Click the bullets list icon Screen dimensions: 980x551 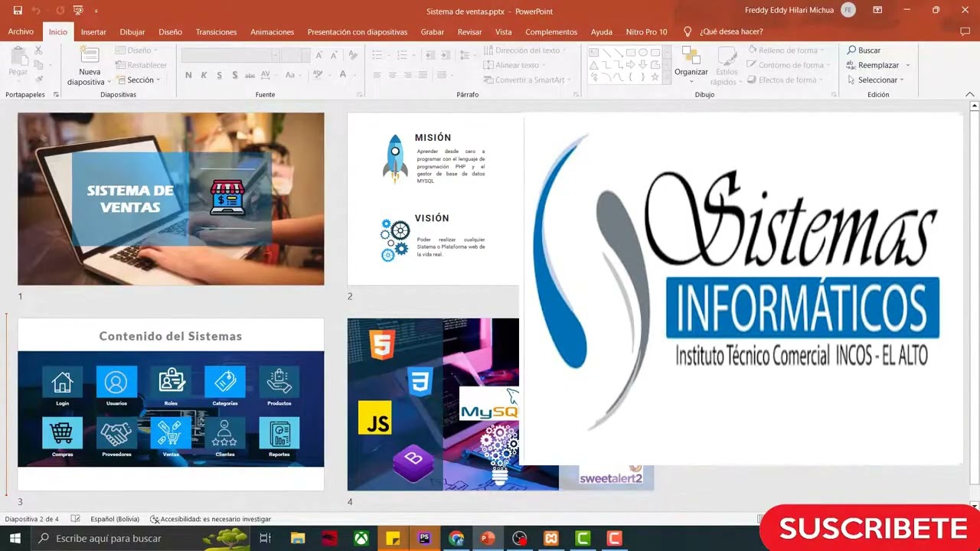[x=377, y=55]
